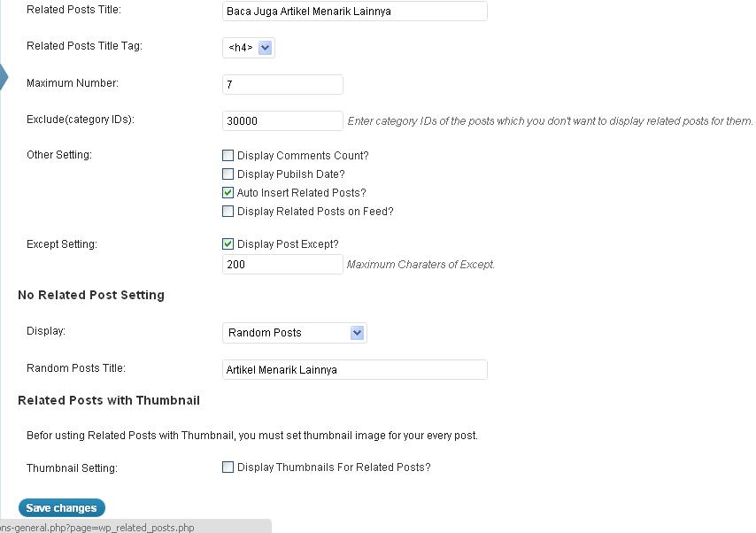The height and width of the screenshot is (533, 756).
Task: Expand the Display dropdown showing Random Posts
Action: pyautogui.click(x=294, y=333)
